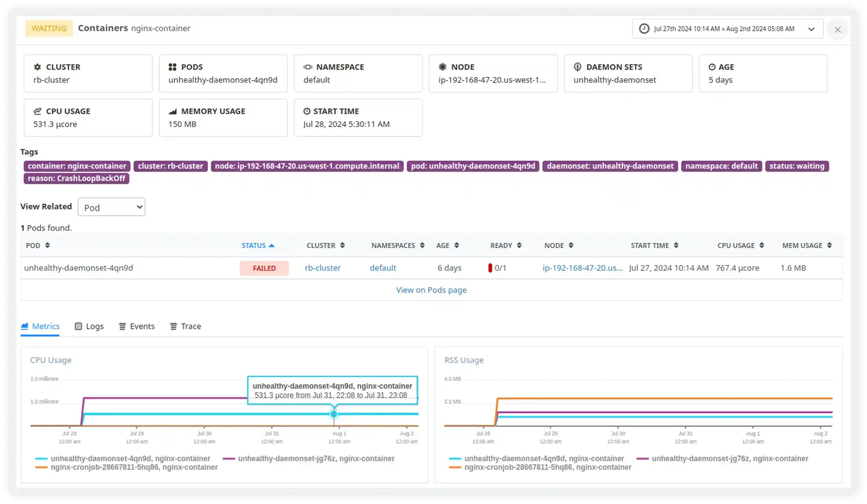Click the Age clock icon
The image size is (867, 504).
(712, 67)
